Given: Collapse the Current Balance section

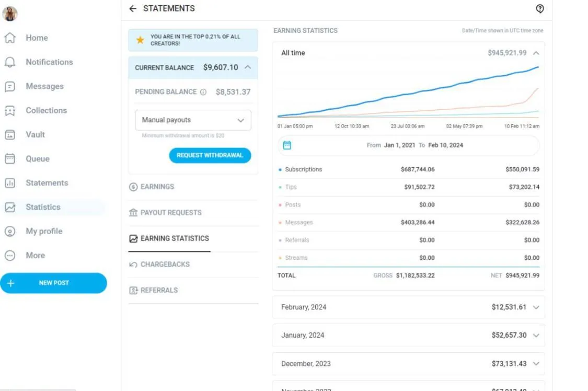Looking at the screenshot, I should (248, 67).
